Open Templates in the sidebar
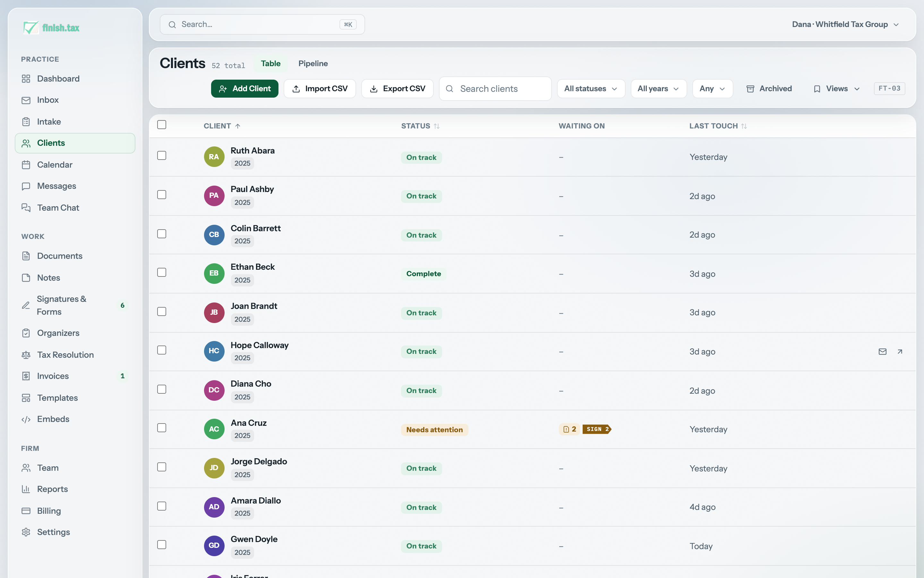Screen dimensions: 924x578 [x=75, y=398]
